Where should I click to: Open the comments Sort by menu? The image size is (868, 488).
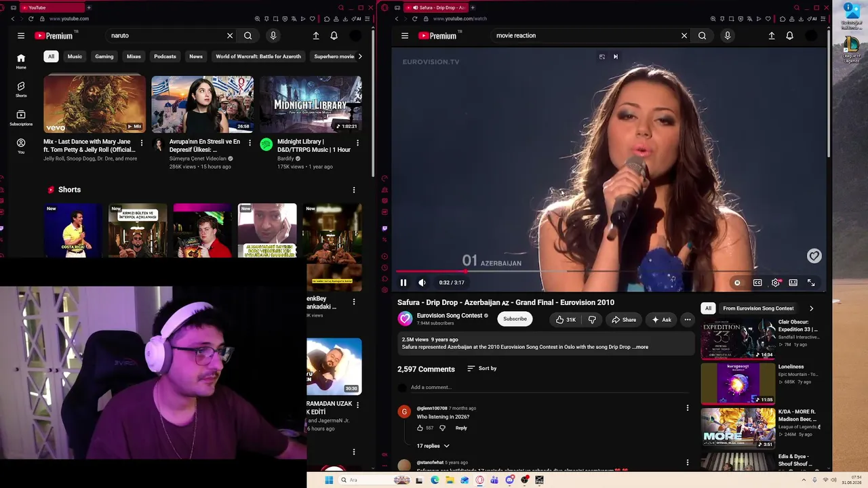(482, 369)
